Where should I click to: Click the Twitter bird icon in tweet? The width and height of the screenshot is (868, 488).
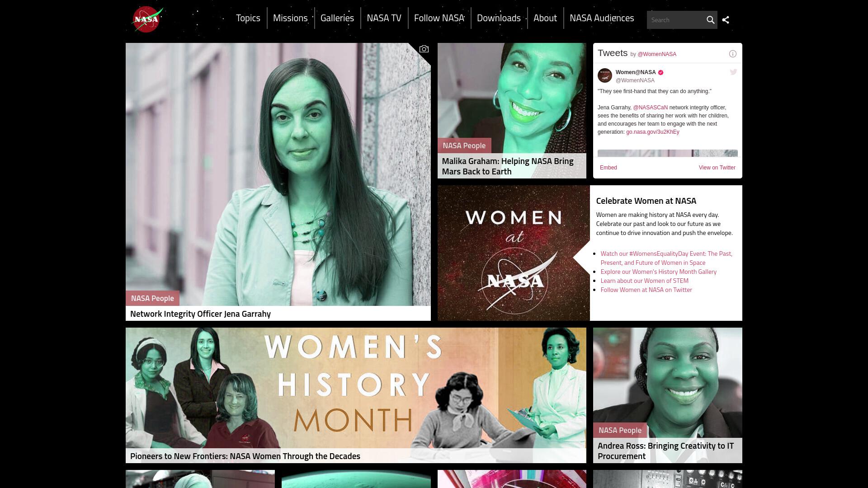733,72
